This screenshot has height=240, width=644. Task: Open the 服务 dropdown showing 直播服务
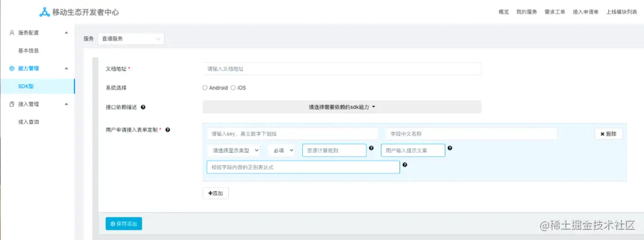(131, 39)
